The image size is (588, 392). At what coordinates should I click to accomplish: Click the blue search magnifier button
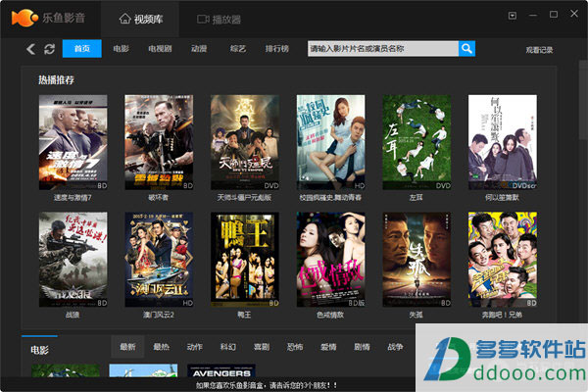[466, 48]
